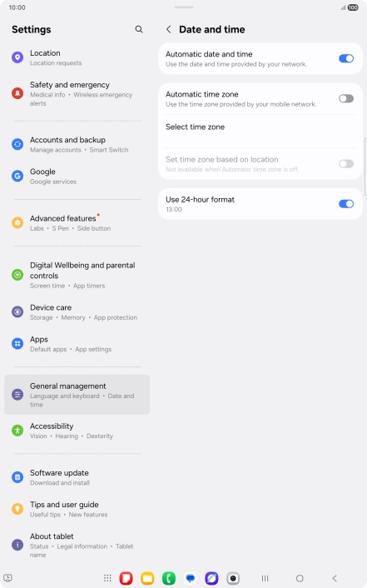Open Select time zone option
The height and width of the screenshot is (588, 367).
[x=260, y=131]
